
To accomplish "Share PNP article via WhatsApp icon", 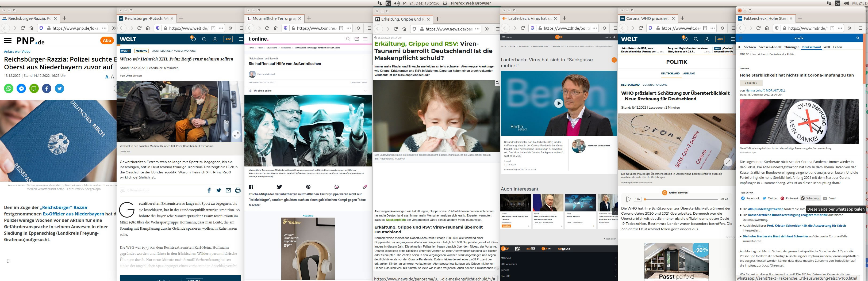I will click(x=9, y=88).
